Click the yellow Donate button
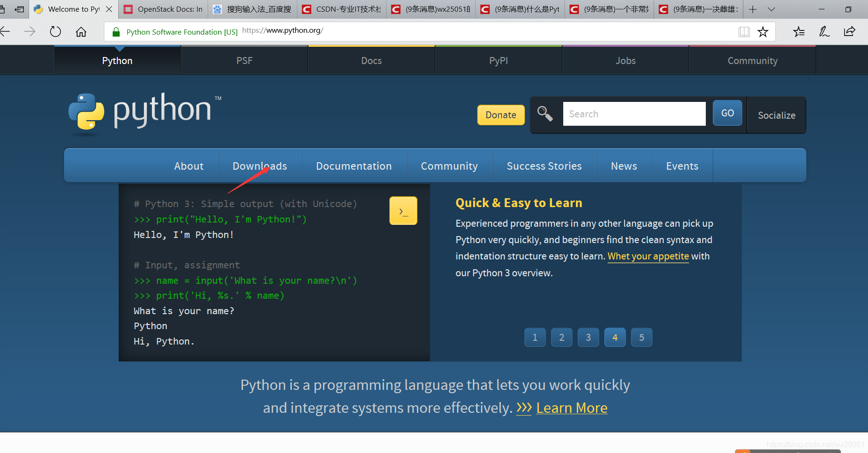 501,115
